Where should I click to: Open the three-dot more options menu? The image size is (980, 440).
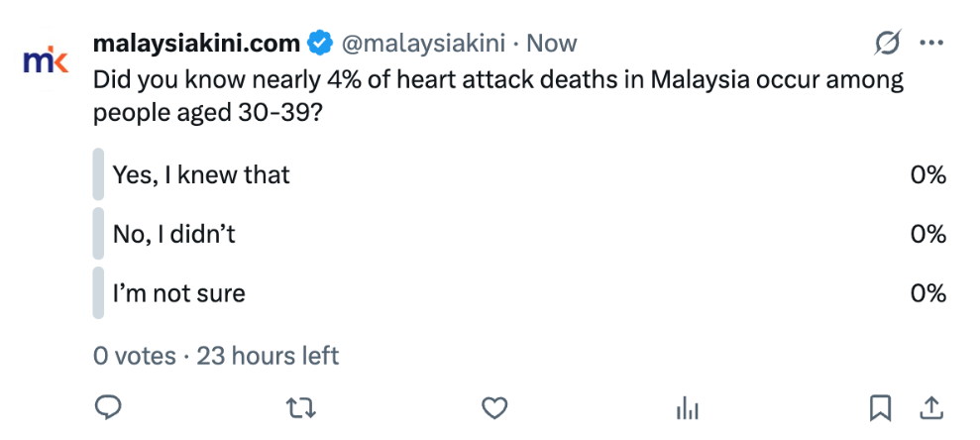[x=931, y=44]
